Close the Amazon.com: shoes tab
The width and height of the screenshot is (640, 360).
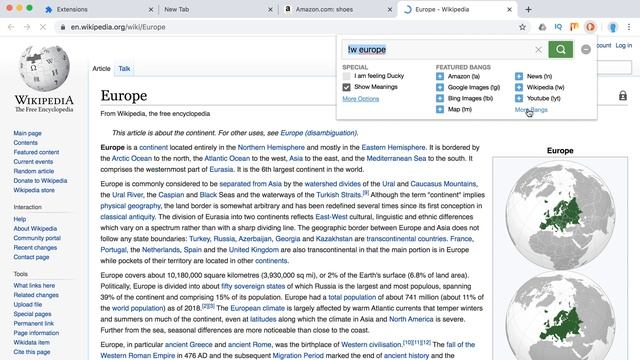(390, 9)
